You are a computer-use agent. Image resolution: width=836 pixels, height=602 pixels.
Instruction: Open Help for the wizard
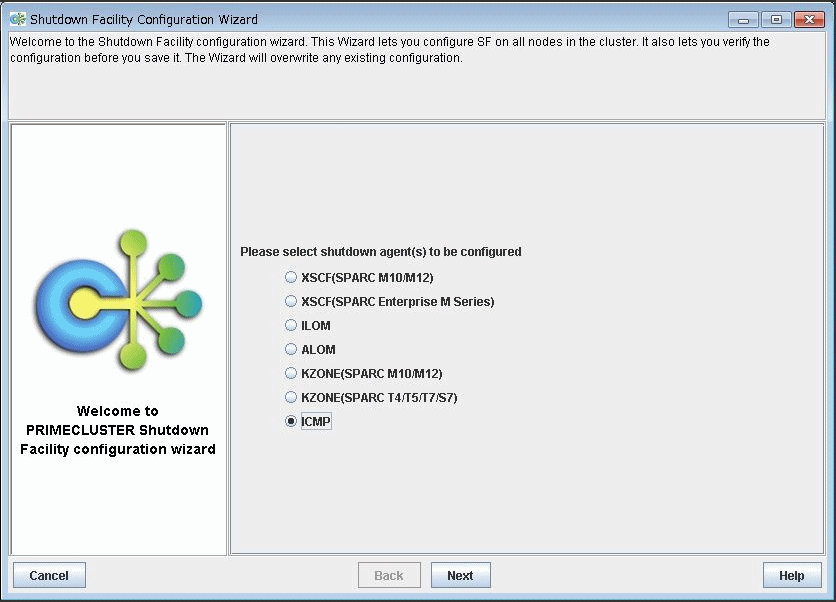click(x=792, y=575)
